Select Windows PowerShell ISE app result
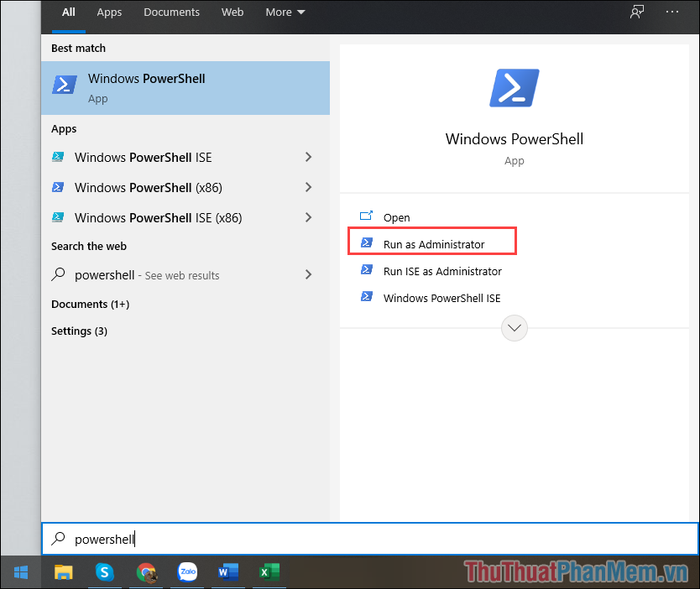This screenshot has height=589, width=700. click(185, 157)
